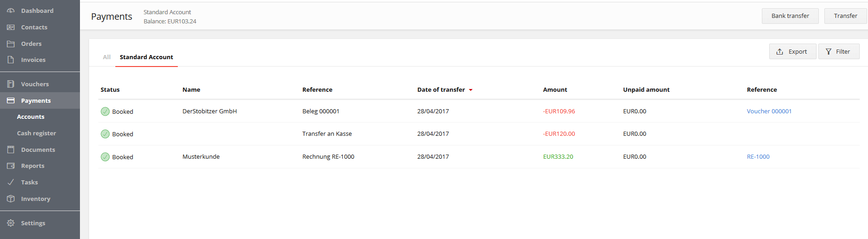
Task: Open the Voucher 000001 link
Action: point(769,111)
